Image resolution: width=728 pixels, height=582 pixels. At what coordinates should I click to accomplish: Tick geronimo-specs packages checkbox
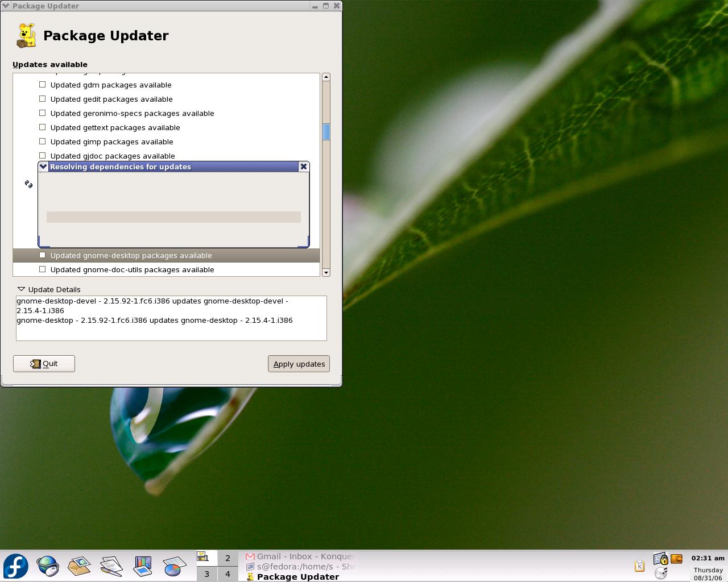tap(42, 113)
